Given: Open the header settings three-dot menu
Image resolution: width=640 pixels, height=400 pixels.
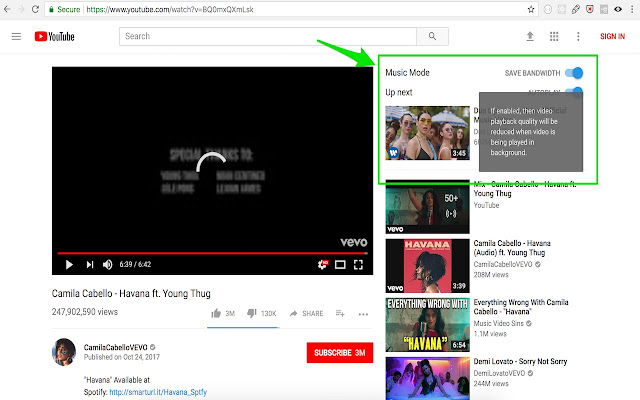Looking at the screenshot, I should 578,36.
